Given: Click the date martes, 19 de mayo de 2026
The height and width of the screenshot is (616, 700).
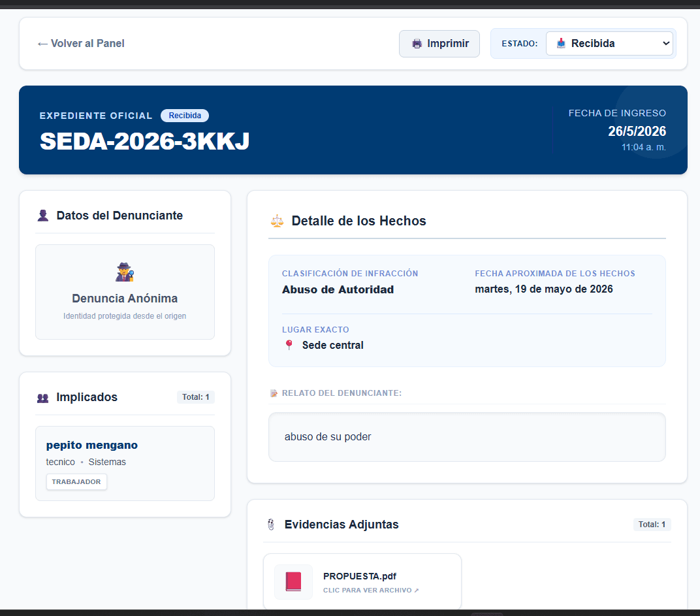Looking at the screenshot, I should pyautogui.click(x=543, y=289).
